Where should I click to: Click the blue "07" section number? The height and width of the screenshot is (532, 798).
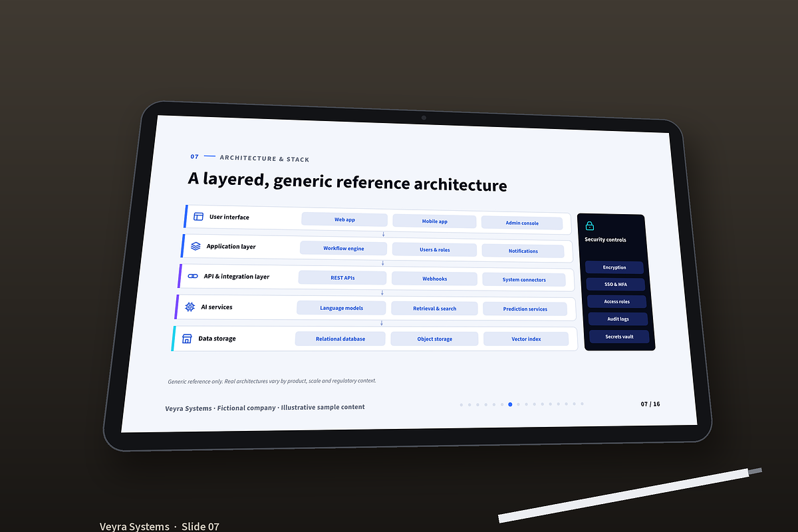click(195, 157)
